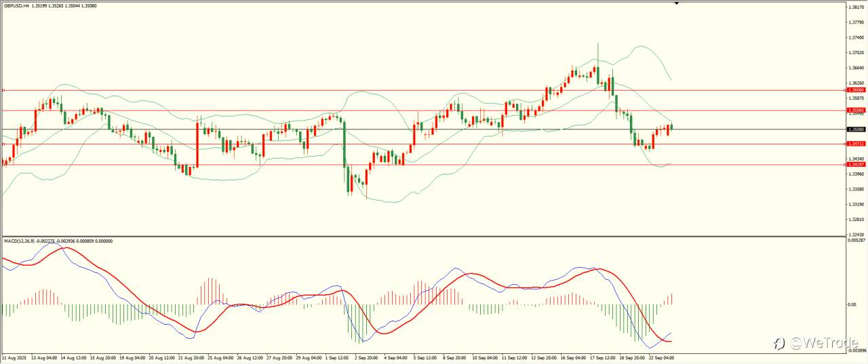Click the MACD(12,26,9) indicator label
This screenshot has height=364, width=868.
(x=20, y=241)
